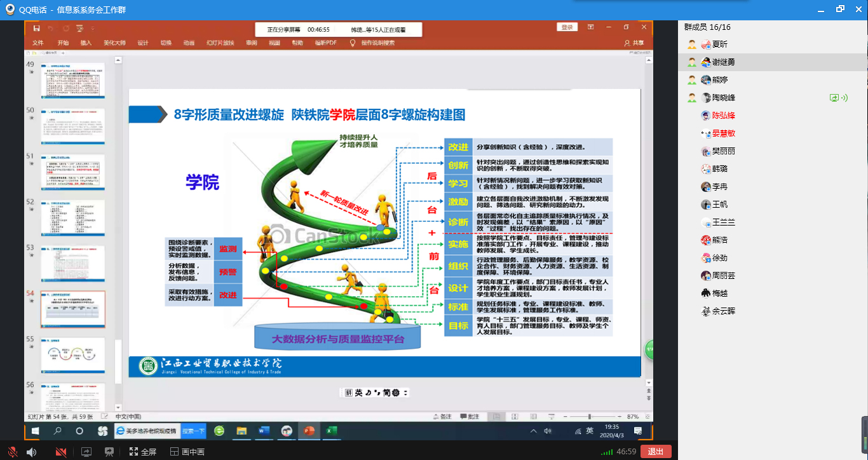This screenshot has width=868, height=460.
Task: Toggle the speaker volume icon
Action: click(x=31, y=452)
